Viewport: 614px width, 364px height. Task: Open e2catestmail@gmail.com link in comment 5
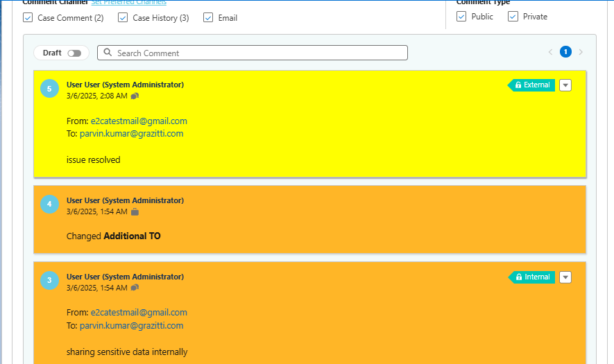pyautogui.click(x=139, y=121)
